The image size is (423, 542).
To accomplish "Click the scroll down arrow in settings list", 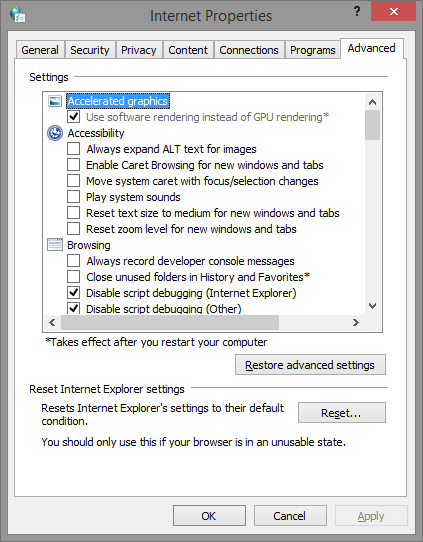I will [x=372, y=306].
